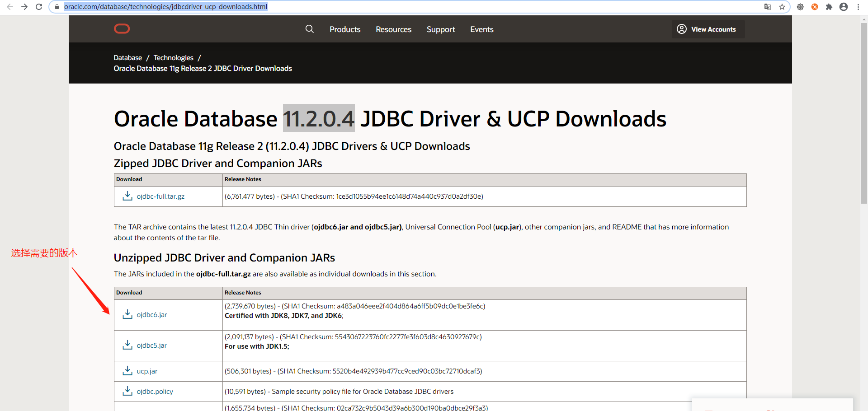This screenshot has height=411, width=868.
Task: Open the Products menu
Action: [x=345, y=29]
